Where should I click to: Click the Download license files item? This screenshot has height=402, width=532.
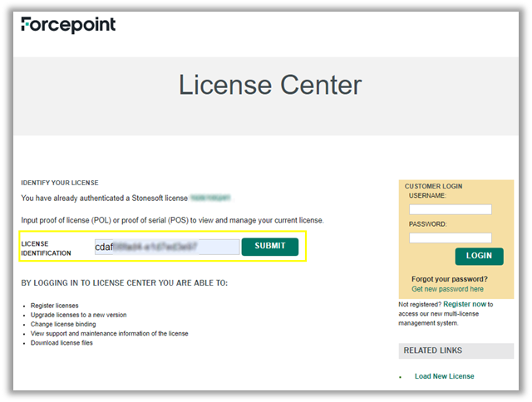click(62, 343)
